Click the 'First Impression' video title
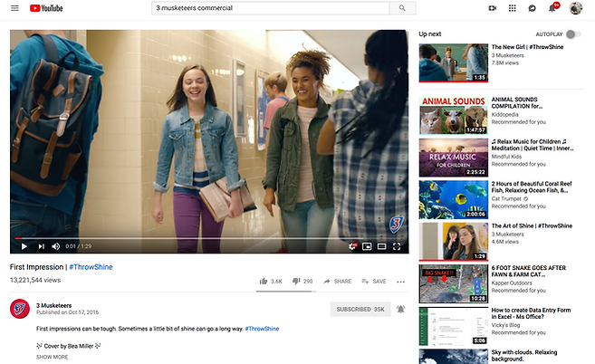The height and width of the screenshot is (364, 595). tap(36, 267)
